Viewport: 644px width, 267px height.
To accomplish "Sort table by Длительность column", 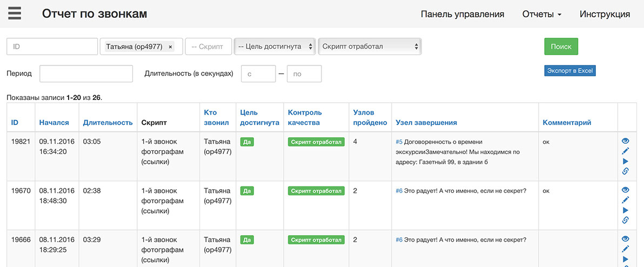I will pos(108,123).
